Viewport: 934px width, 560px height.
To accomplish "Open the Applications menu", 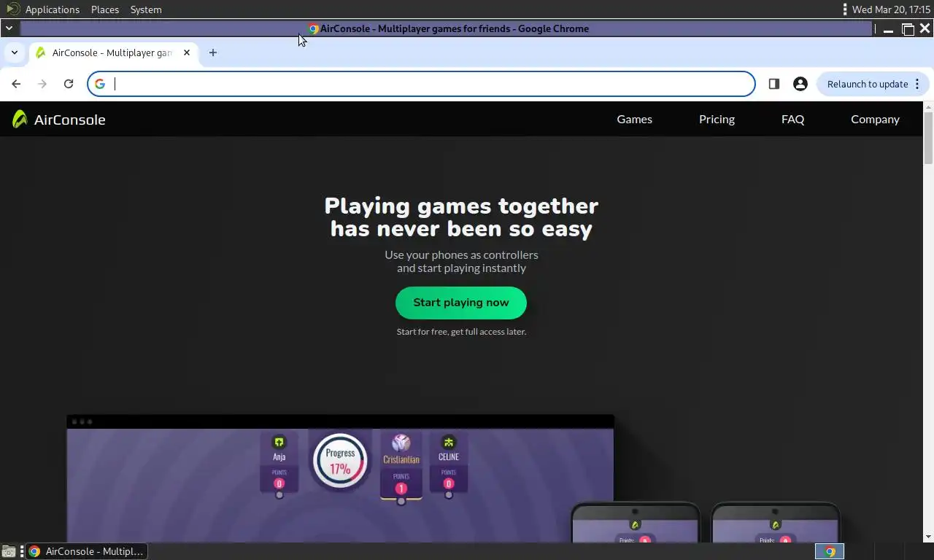I will pyautogui.click(x=52, y=9).
